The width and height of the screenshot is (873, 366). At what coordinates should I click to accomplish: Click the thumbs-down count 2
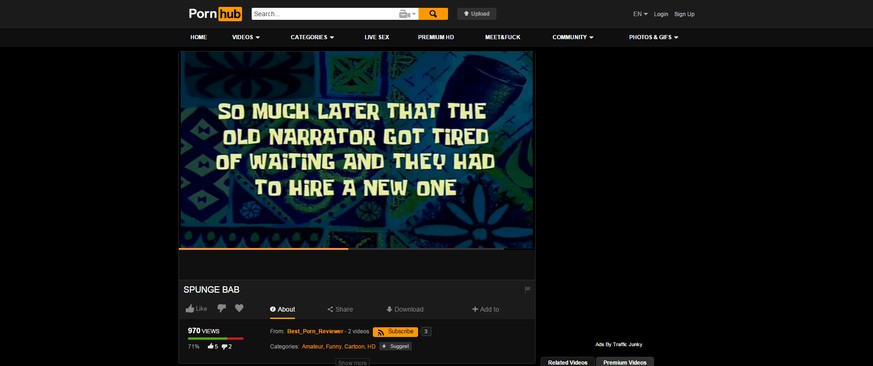(x=227, y=347)
